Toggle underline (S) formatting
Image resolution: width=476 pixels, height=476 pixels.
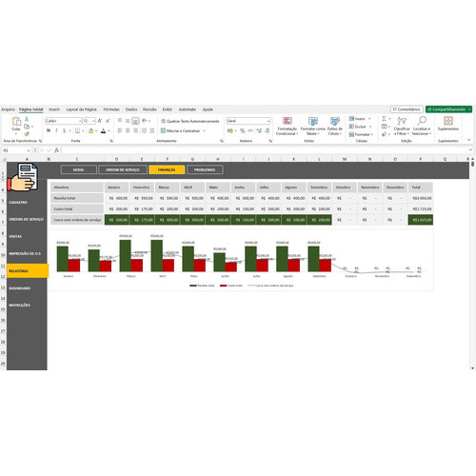[64, 130]
